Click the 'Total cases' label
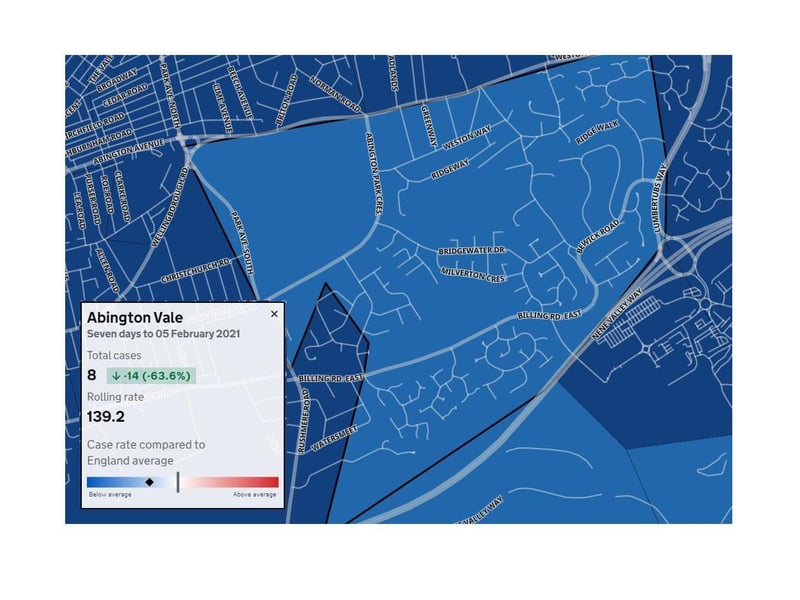 click(114, 356)
